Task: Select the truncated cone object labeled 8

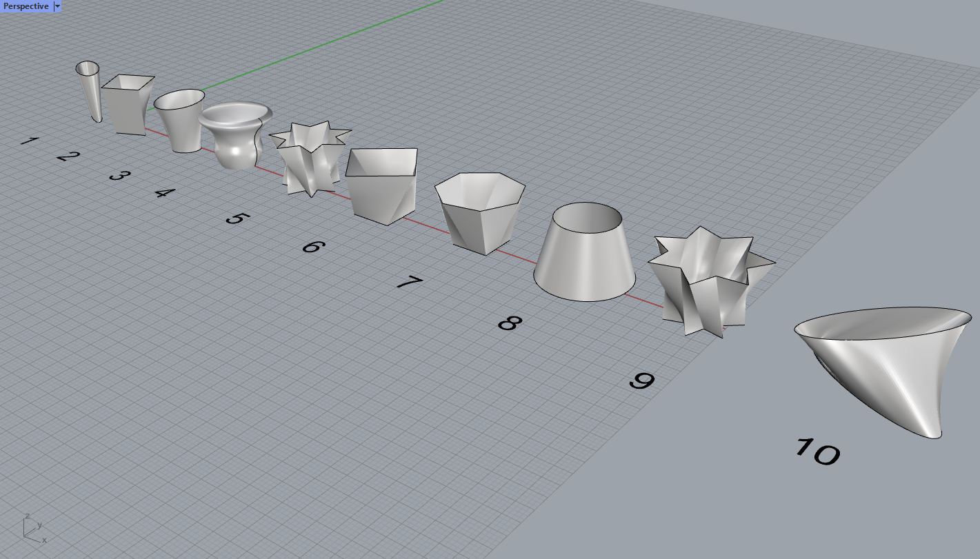Action: pos(585,253)
